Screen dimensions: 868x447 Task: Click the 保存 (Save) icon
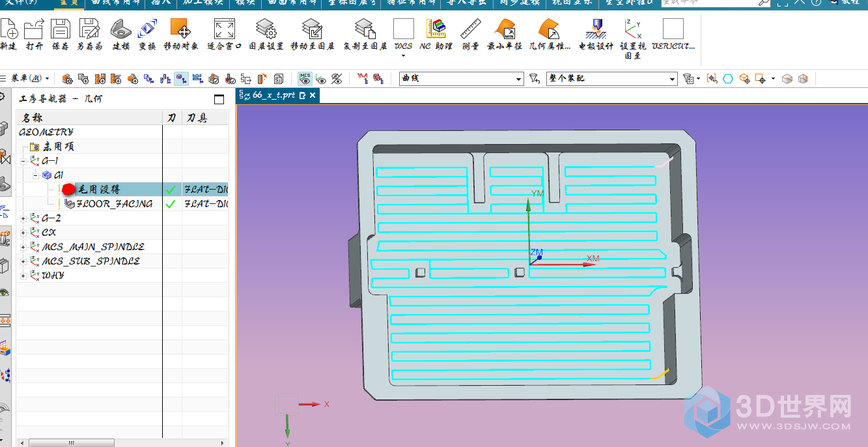click(x=61, y=29)
